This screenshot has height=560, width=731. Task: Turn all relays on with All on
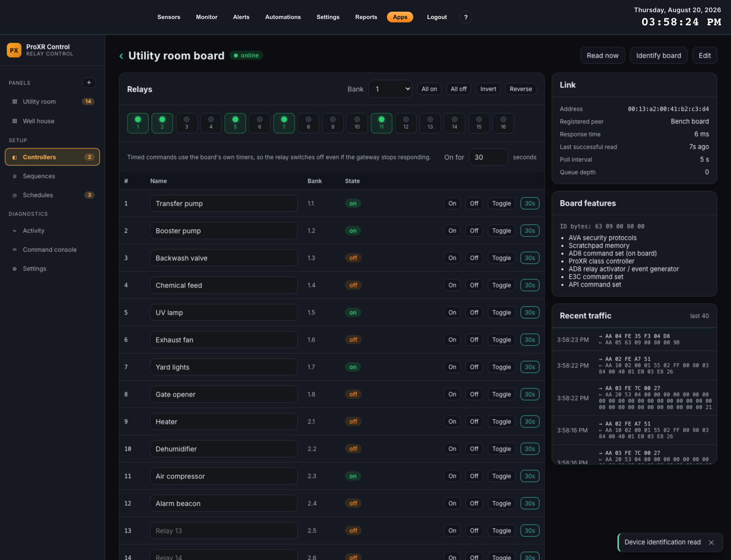coord(429,89)
